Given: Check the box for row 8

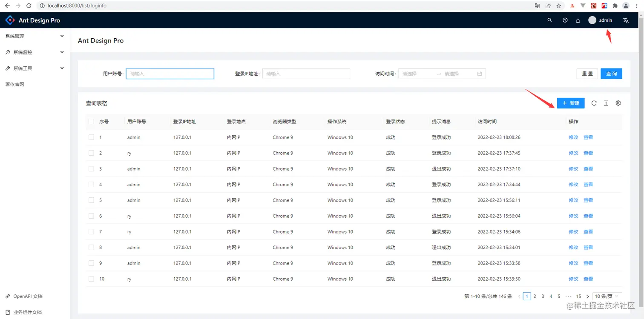Looking at the screenshot, I should click(x=91, y=248).
